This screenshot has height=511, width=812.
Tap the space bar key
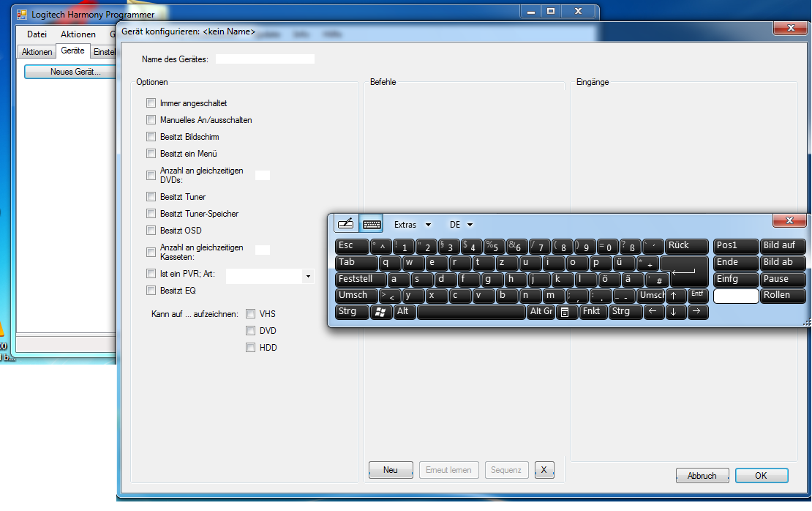(x=471, y=311)
